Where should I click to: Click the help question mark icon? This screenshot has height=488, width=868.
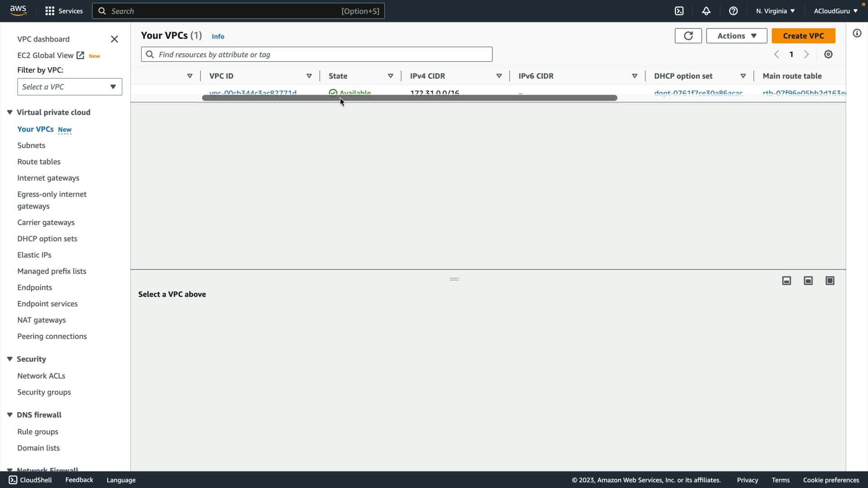(x=733, y=11)
